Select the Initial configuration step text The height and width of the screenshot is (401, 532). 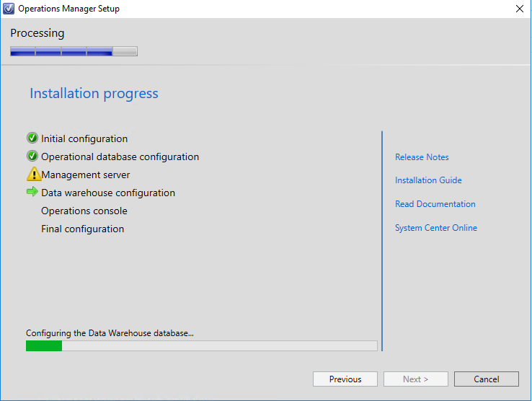point(84,138)
